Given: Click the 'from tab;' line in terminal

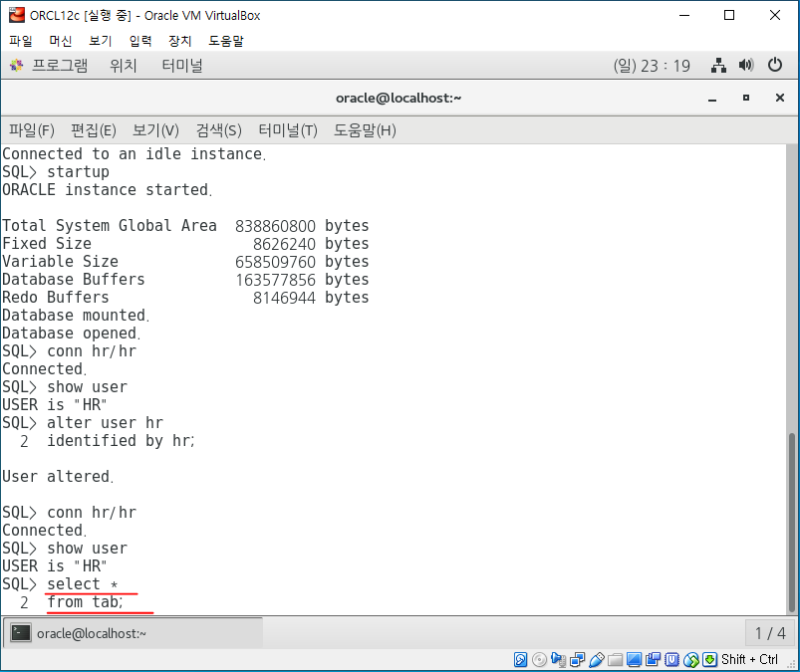Looking at the screenshot, I should pyautogui.click(x=86, y=602).
